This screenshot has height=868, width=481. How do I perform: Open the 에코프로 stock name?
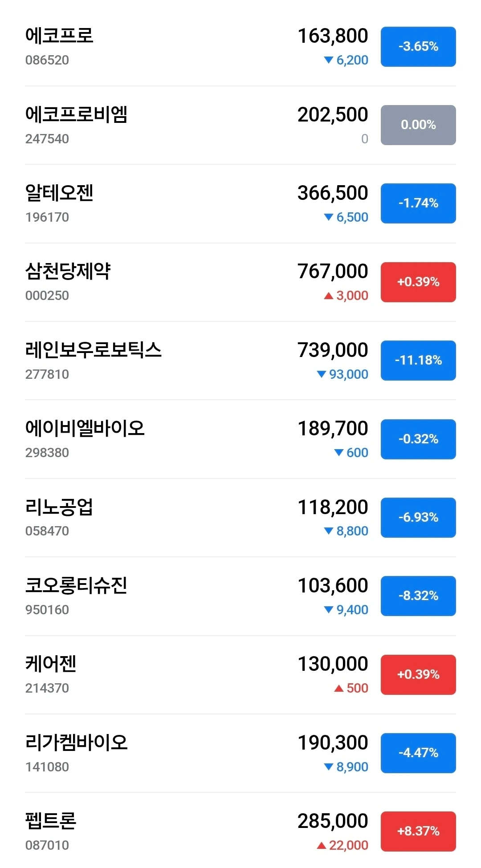59,36
